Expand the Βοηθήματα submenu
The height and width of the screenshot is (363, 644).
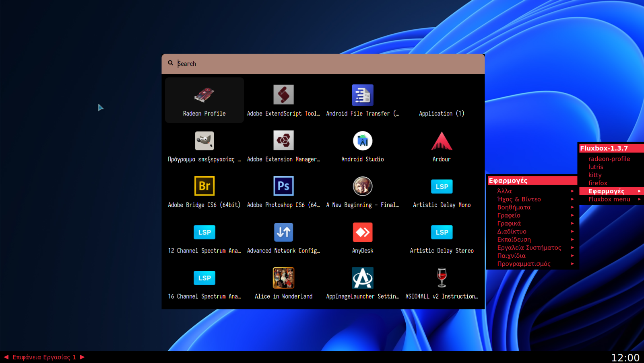[x=532, y=207]
